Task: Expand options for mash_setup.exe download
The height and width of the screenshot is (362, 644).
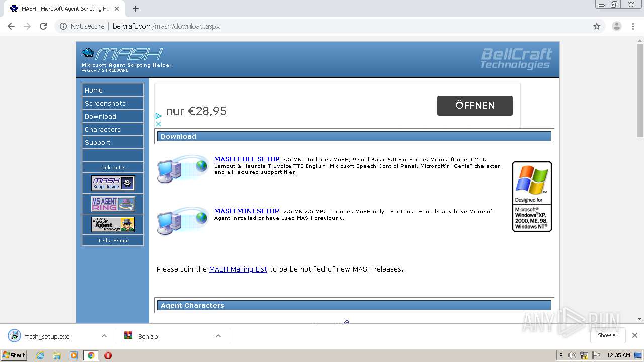Action: point(104,336)
